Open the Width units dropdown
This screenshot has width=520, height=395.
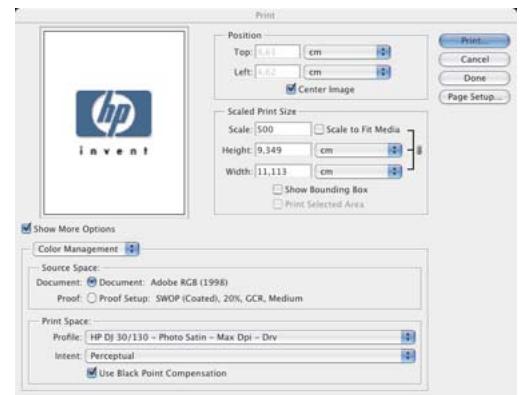click(358, 172)
